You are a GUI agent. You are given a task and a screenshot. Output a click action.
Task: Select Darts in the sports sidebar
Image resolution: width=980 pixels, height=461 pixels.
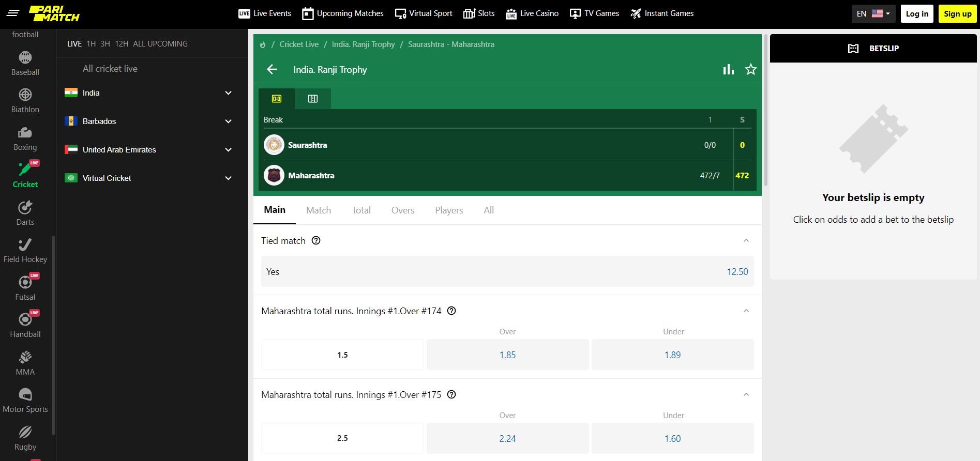click(25, 214)
